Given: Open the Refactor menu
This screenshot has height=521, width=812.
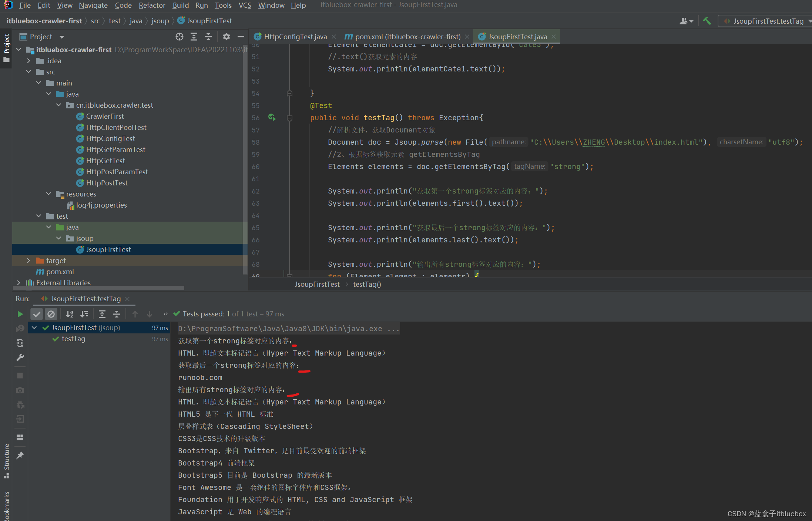Looking at the screenshot, I should (x=152, y=5).
